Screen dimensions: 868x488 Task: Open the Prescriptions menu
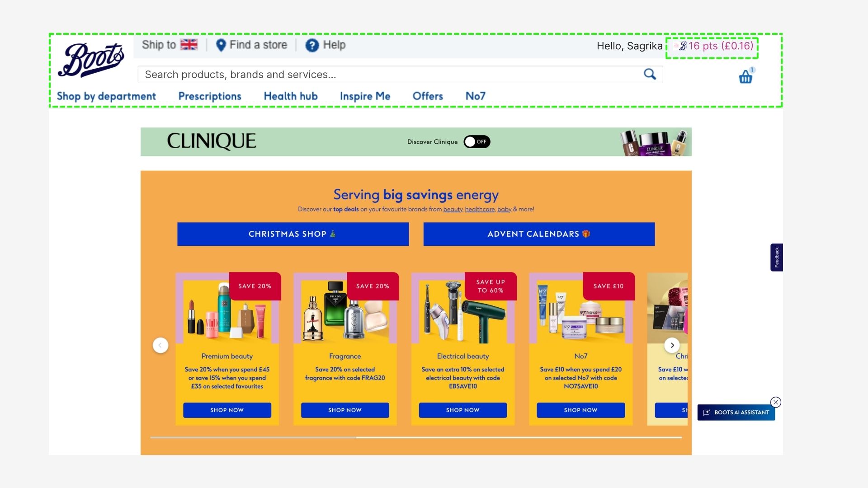(x=210, y=96)
